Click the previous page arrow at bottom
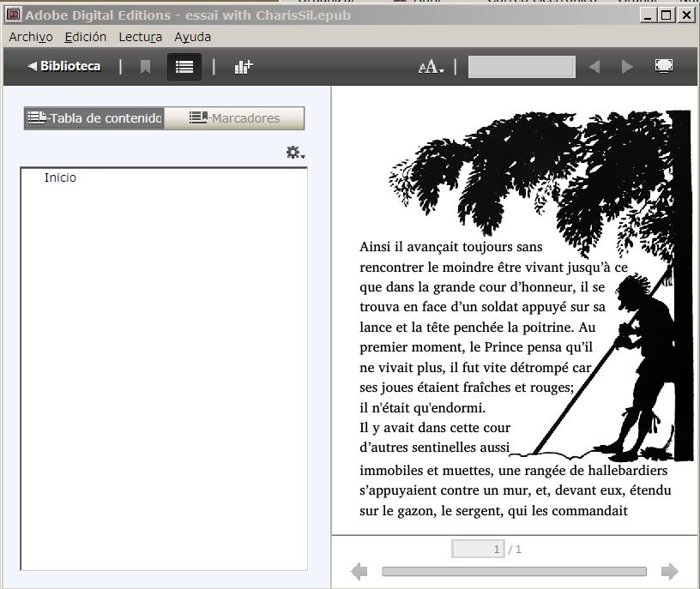This screenshot has width=700, height=589. (359, 571)
